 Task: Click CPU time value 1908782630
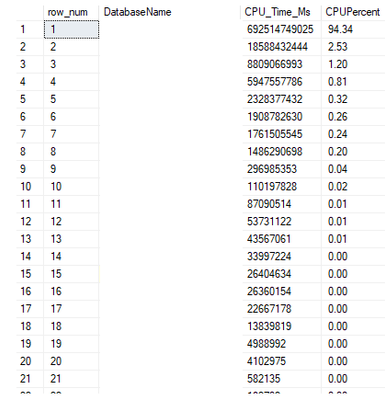[x=275, y=116]
